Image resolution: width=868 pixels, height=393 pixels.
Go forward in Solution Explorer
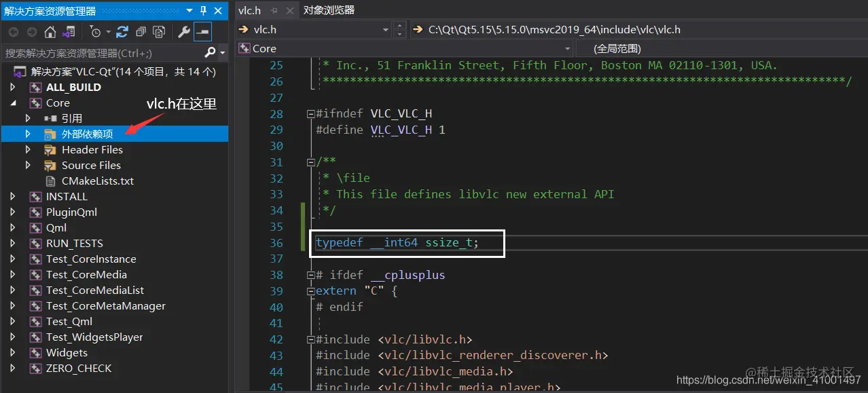click(31, 32)
